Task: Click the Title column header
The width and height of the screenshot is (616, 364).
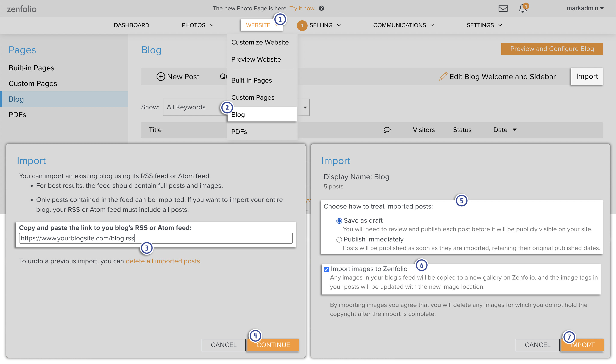Action: (155, 130)
